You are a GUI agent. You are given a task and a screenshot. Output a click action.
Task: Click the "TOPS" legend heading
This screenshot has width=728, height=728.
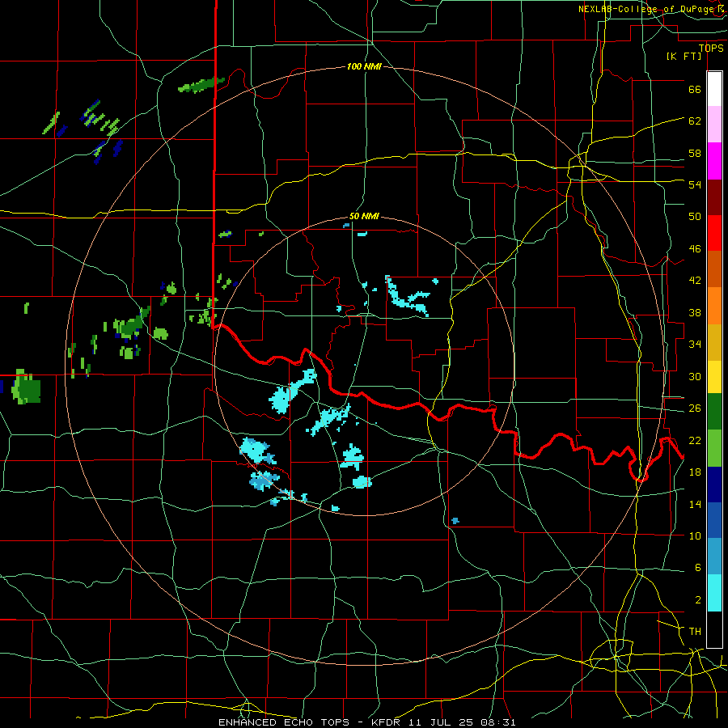point(711,49)
